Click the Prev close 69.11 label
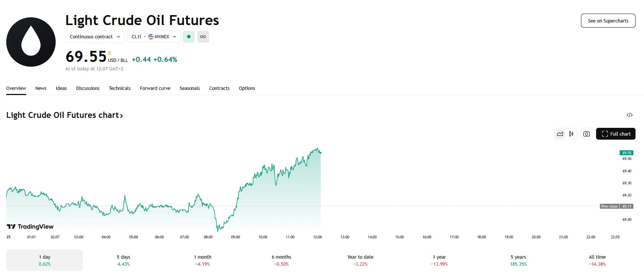Image resolution: width=644 pixels, height=280 pixels. pos(616,206)
